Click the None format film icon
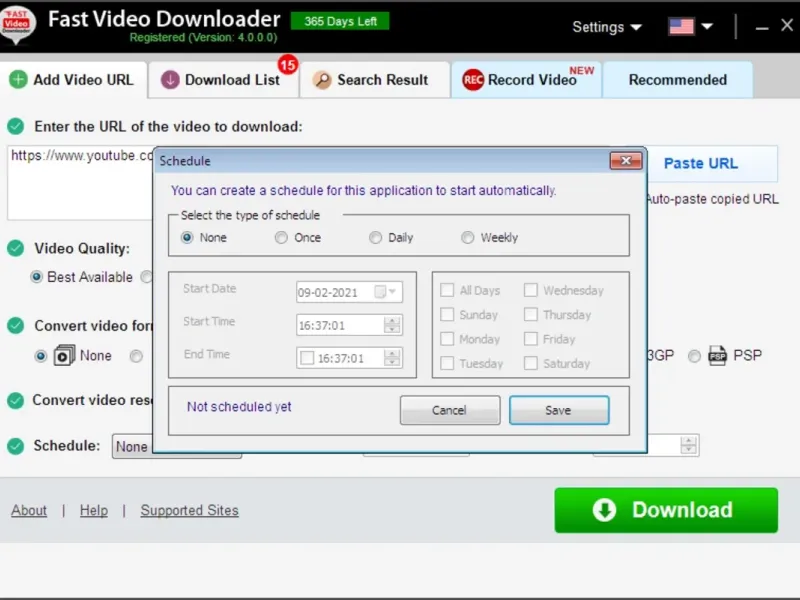 coord(64,355)
